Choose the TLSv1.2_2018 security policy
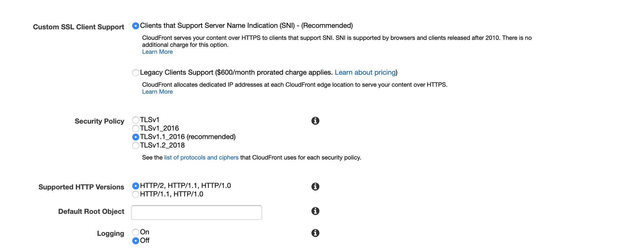This screenshot has width=644, height=248. tap(136, 145)
